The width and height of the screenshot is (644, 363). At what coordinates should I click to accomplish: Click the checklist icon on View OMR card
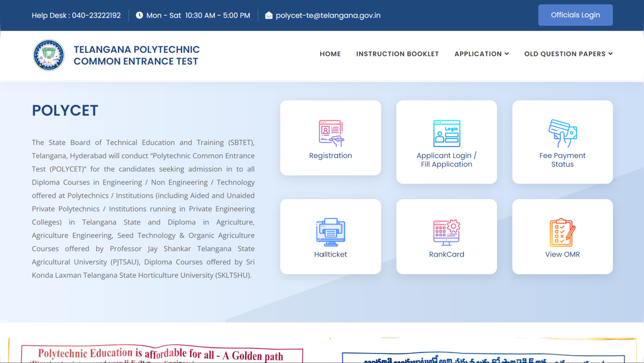click(562, 231)
